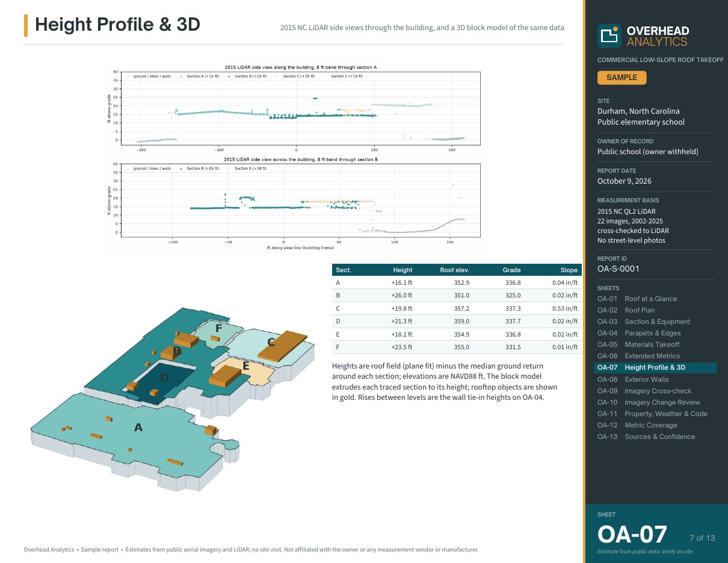Click 2015 NC QL2 LiDAR measurement basis
The width and height of the screenshot is (728, 563).
626,211
